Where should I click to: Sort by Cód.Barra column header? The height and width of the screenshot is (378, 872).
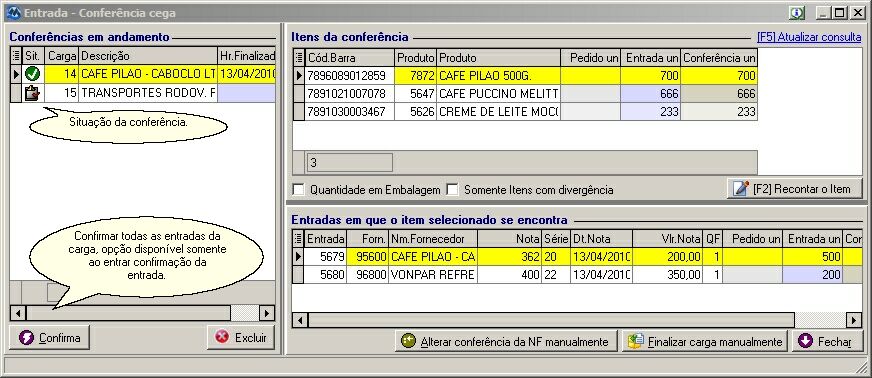point(350,58)
